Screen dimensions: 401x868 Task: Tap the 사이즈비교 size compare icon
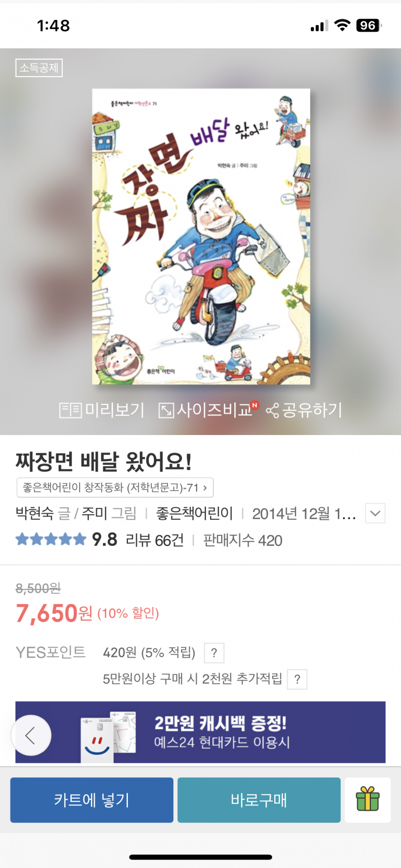(x=166, y=410)
